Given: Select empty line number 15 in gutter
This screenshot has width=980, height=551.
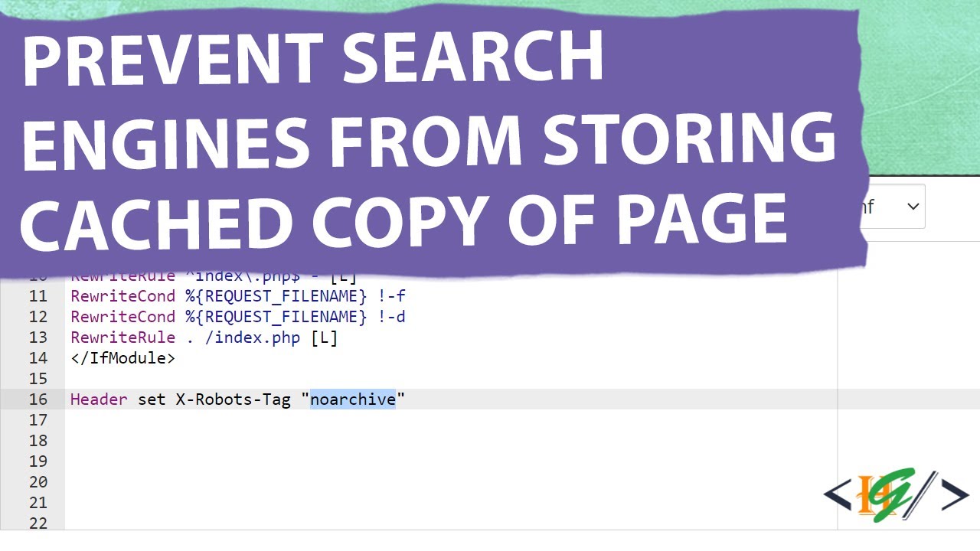Looking at the screenshot, I should pyautogui.click(x=38, y=379).
